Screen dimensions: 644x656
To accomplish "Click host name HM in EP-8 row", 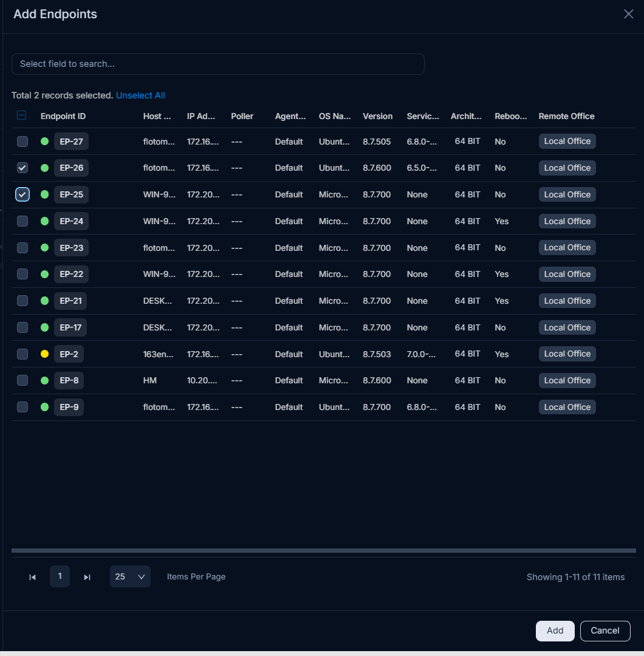I will (150, 380).
